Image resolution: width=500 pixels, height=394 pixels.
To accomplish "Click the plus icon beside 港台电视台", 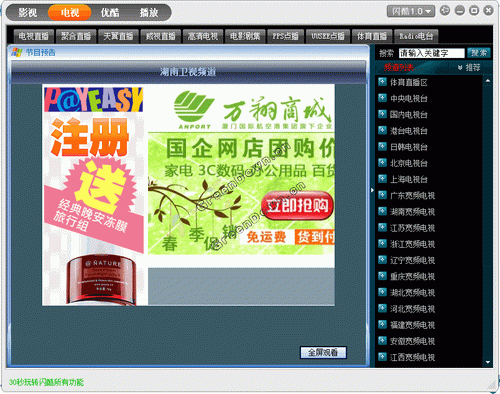I will 382,130.
